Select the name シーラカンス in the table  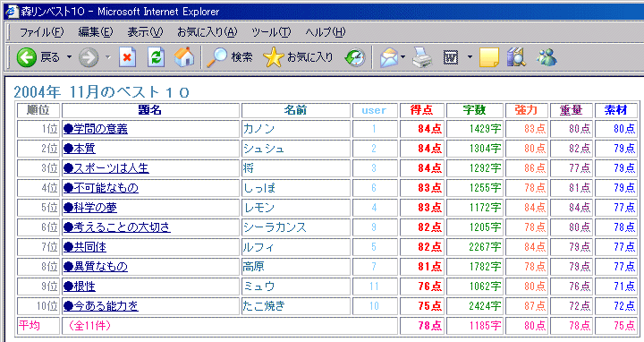(x=275, y=227)
